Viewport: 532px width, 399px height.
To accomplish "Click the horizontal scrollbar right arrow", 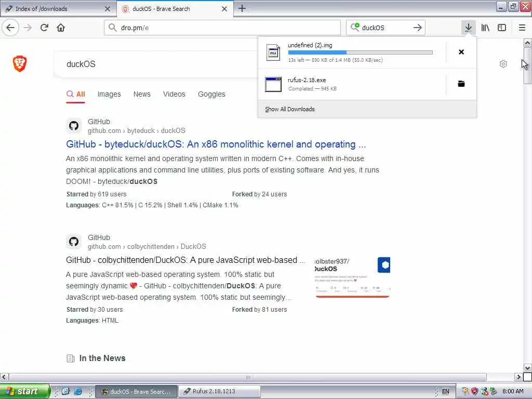I will click(x=518, y=377).
